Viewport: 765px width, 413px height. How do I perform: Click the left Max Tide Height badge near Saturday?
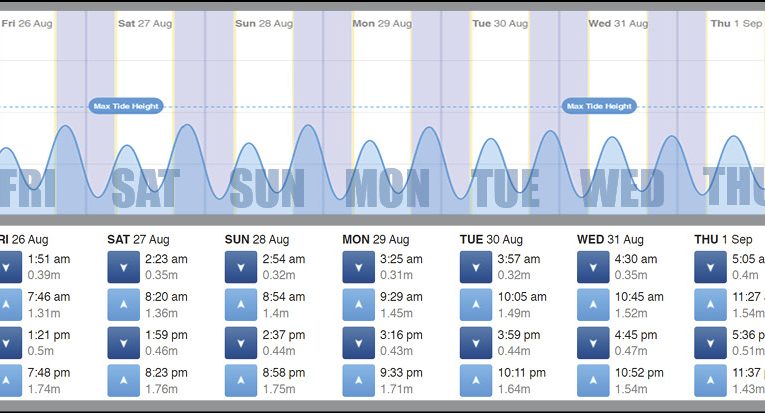click(x=125, y=106)
